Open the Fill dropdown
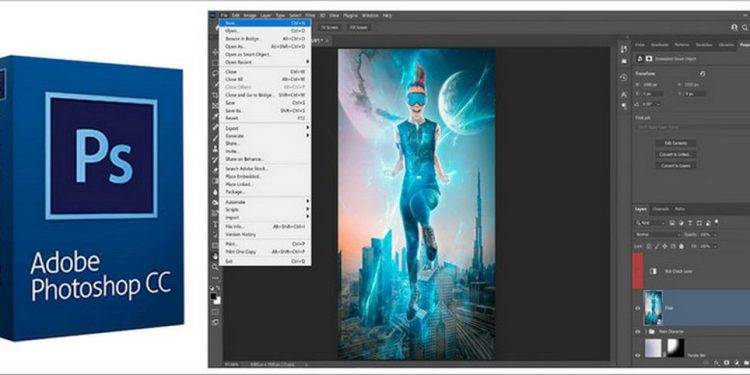750x375 pixels. [x=715, y=246]
